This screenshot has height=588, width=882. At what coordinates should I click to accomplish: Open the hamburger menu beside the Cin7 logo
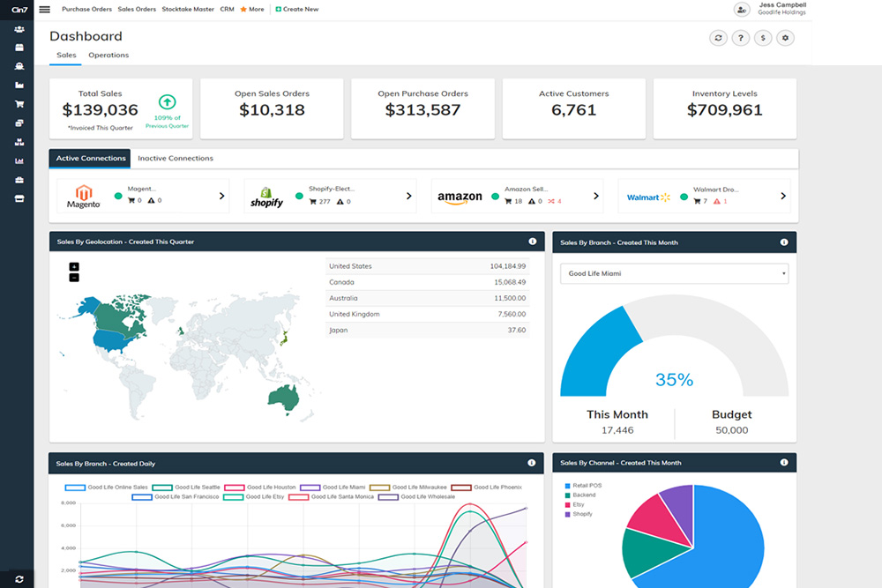pos(44,9)
